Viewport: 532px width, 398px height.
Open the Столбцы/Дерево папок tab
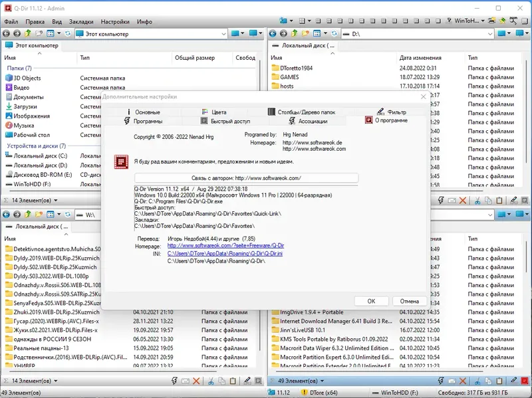tap(302, 112)
